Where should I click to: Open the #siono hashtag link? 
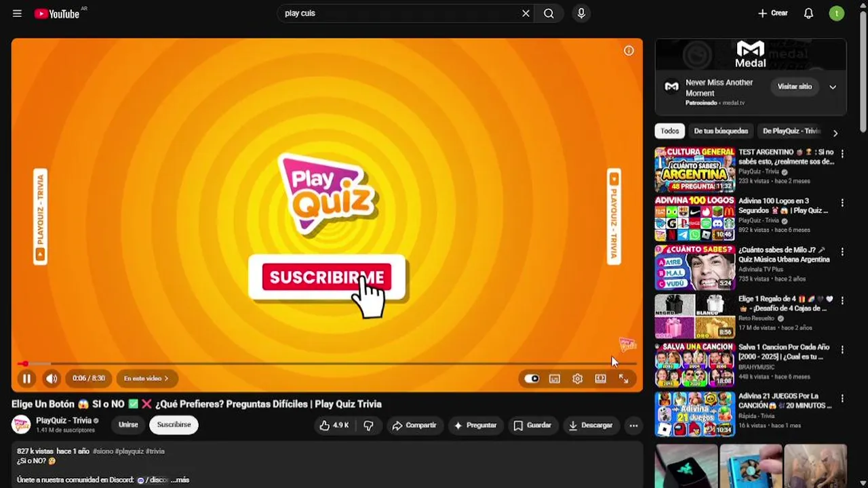click(102, 451)
